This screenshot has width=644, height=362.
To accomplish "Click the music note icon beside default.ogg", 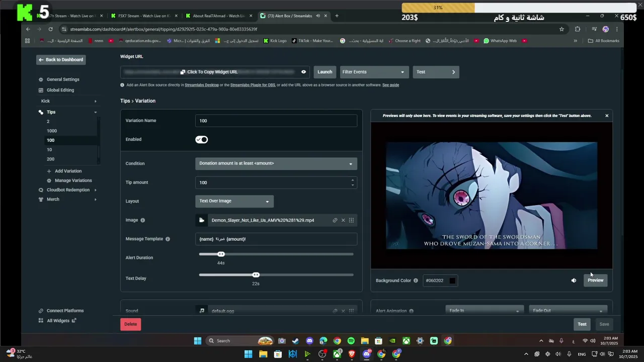I will (202, 311).
